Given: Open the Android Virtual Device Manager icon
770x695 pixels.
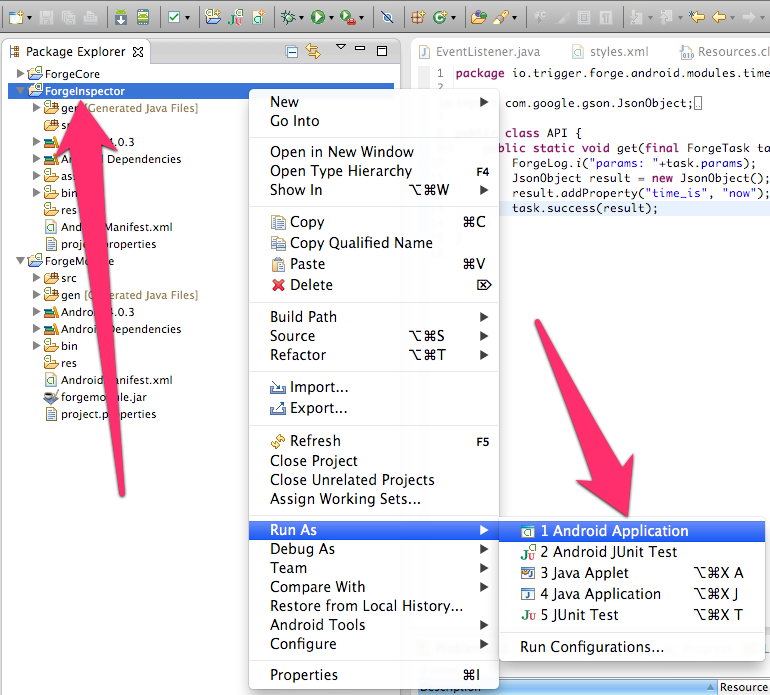Looking at the screenshot, I should [x=143, y=18].
